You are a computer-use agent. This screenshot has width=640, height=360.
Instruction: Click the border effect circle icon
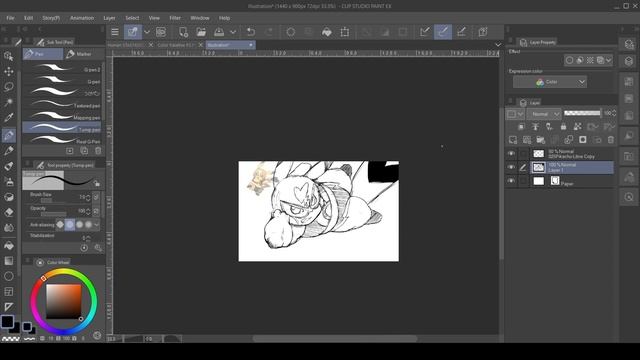click(x=569, y=60)
